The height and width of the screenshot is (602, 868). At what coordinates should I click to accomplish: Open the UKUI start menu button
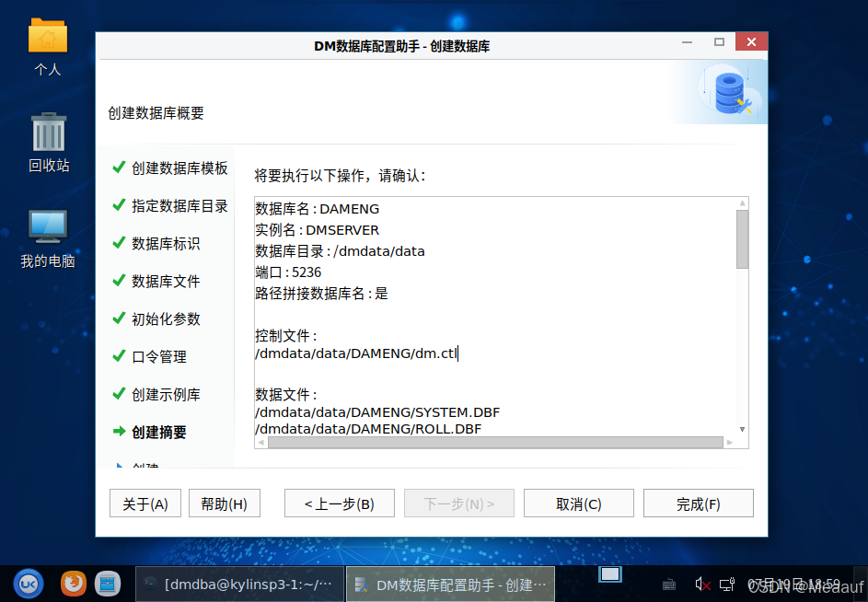[x=29, y=584]
